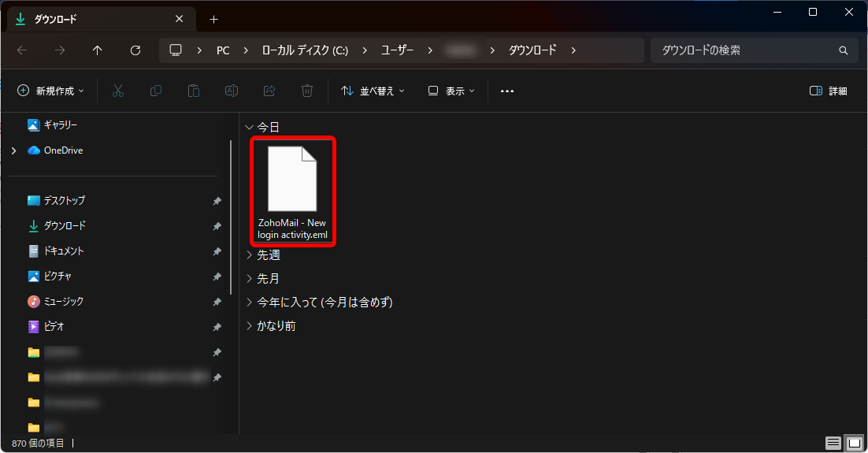Collapse the 今日 group

click(249, 128)
